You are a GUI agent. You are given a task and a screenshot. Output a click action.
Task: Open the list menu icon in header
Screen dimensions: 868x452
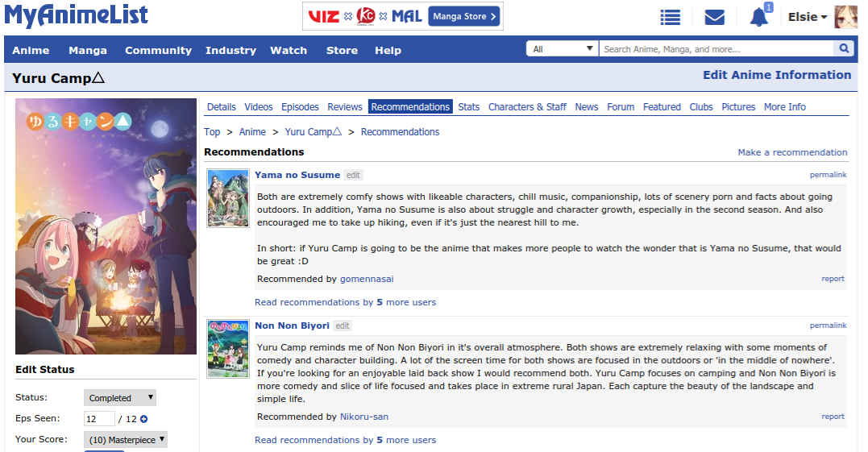click(670, 17)
